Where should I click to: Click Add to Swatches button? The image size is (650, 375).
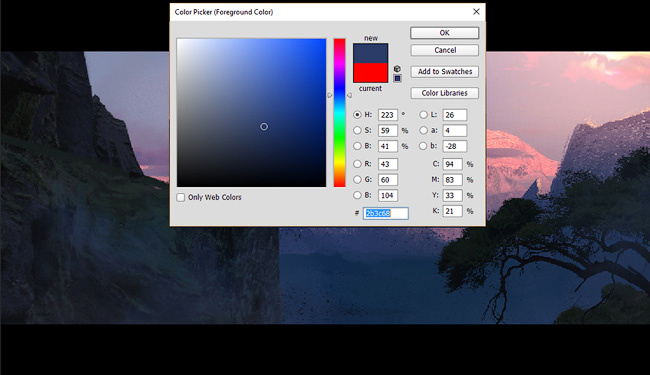pos(444,72)
